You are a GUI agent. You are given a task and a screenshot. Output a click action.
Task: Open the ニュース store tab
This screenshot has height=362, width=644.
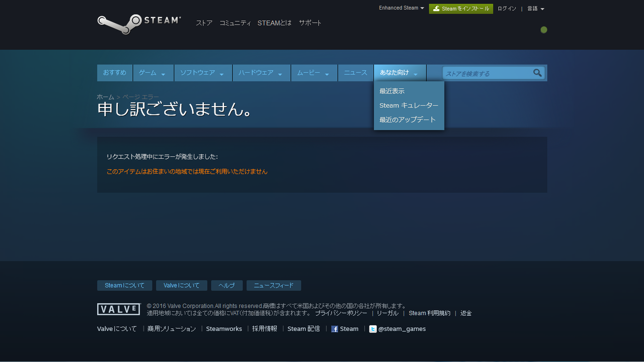pos(356,73)
